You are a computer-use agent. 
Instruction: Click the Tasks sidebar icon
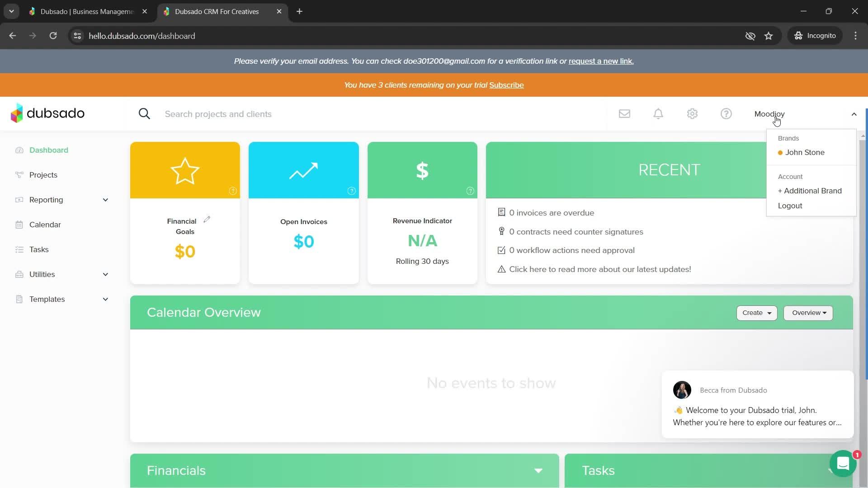pos(19,249)
